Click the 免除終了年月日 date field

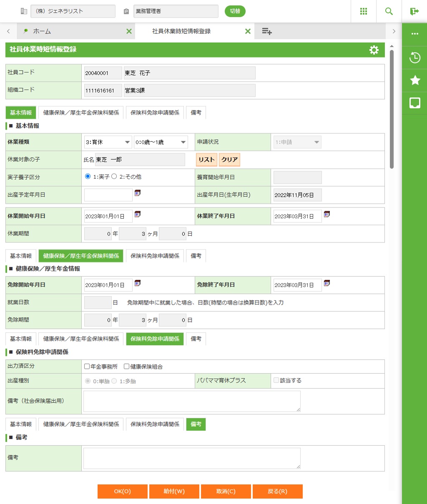pos(298,285)
